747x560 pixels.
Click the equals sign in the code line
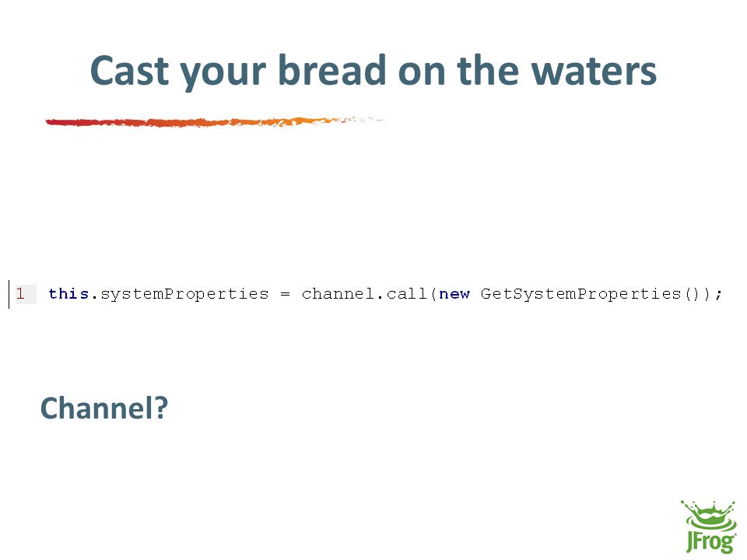(x=285, y=294)
